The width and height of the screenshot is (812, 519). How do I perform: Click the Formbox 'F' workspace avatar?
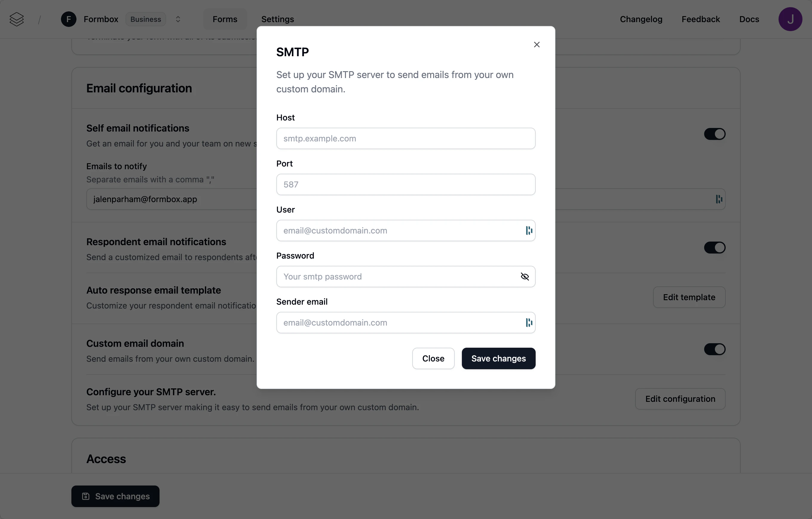pyautogui.click(x=68, y=19)
